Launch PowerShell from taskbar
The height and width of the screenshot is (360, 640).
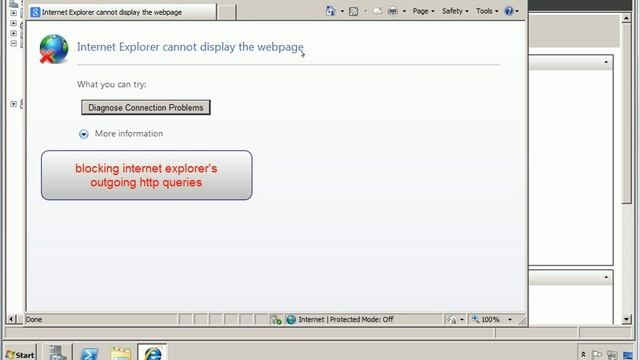89,353
